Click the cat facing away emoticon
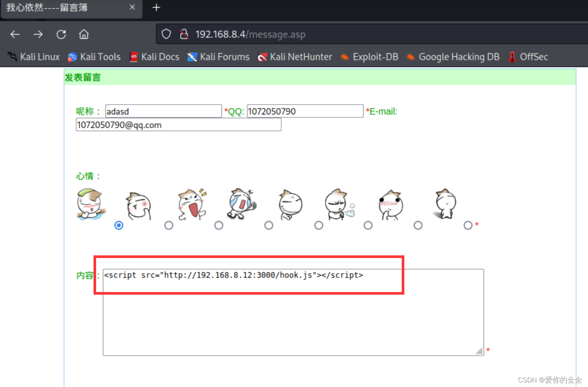This screenshot has height=387, width=588. pos(445,203)
